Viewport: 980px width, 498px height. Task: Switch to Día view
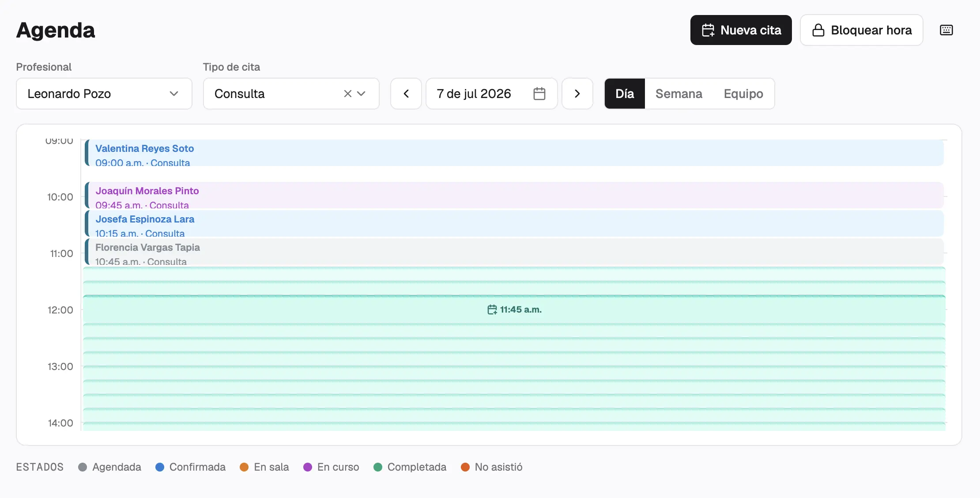(625, 94)
